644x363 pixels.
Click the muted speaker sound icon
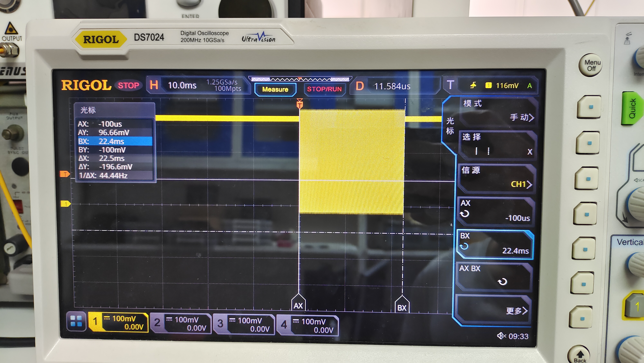[501, 335]
